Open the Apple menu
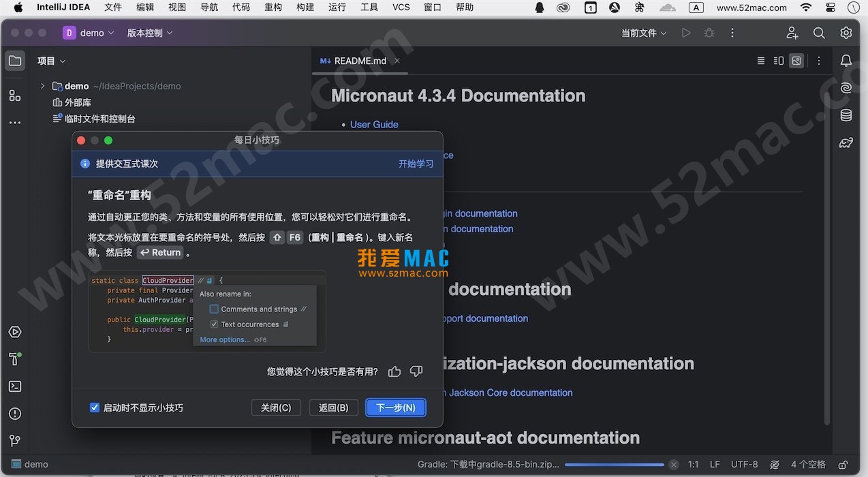 (x=18, y=7)
